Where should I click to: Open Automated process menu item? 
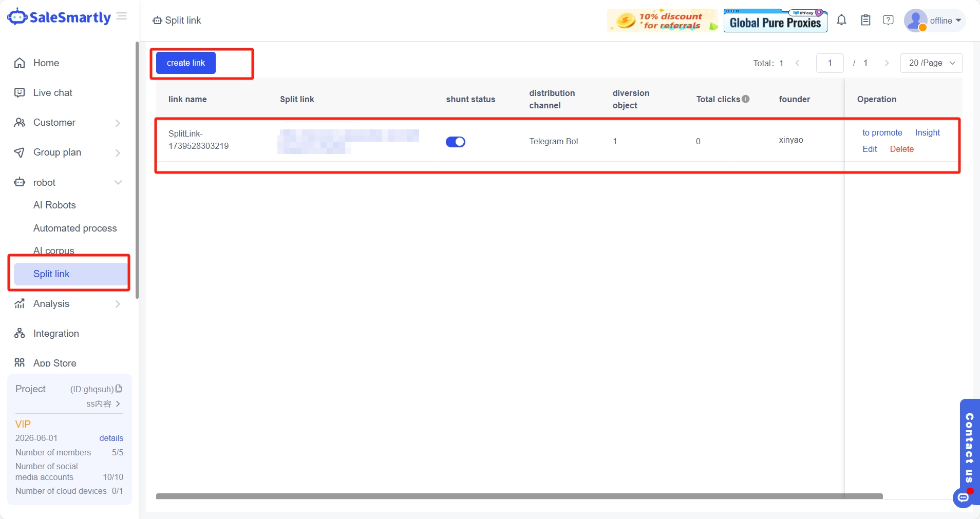pos(75,228)
